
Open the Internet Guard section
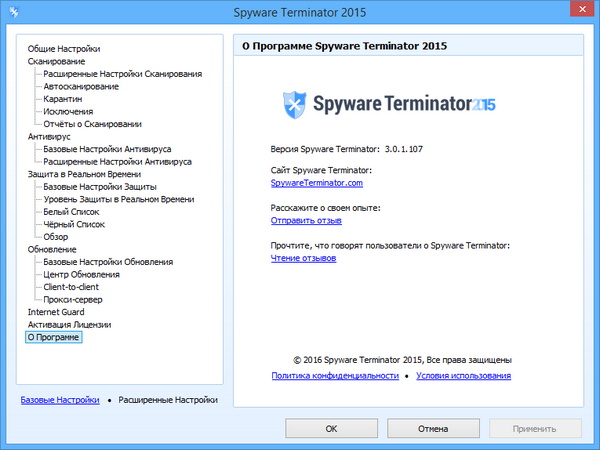click(x=56, y=312)
